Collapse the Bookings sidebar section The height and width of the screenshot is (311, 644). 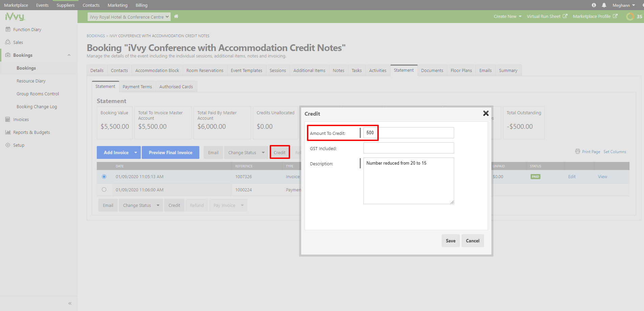(x=69, y=55)
